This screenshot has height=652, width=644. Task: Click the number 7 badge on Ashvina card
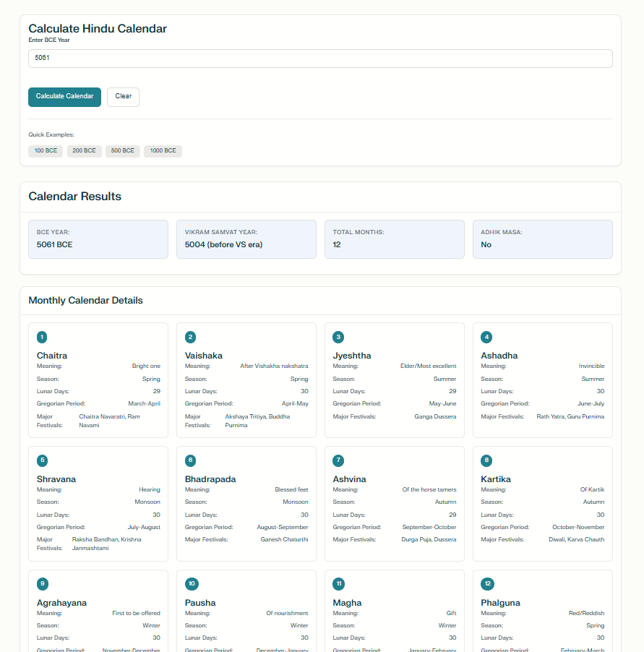[338, 460]
